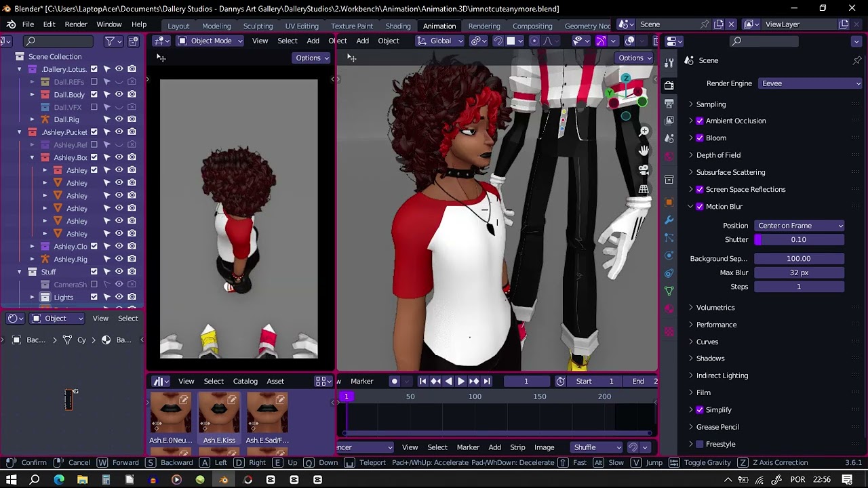Viewport: 868px width, 488px height.
Task: Click the pan view hand gizmo
Action: [x=644, y=150]
